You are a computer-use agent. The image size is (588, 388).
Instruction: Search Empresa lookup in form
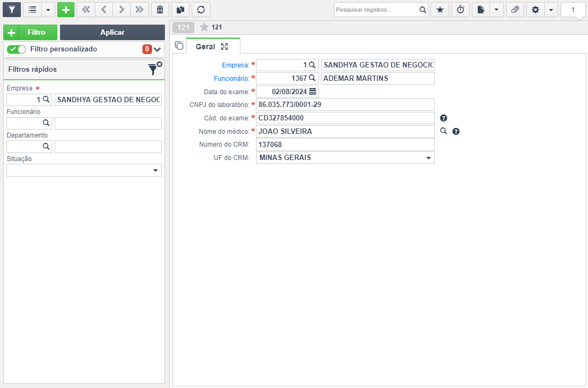(x=312, y=65)
